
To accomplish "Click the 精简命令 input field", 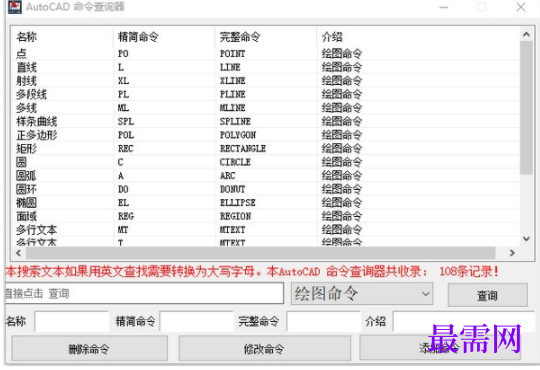I will pyautogui.click(x=197, y=321).
